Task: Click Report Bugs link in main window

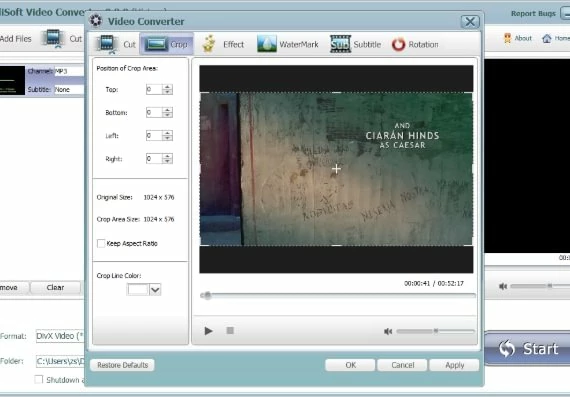Action: 533,14
